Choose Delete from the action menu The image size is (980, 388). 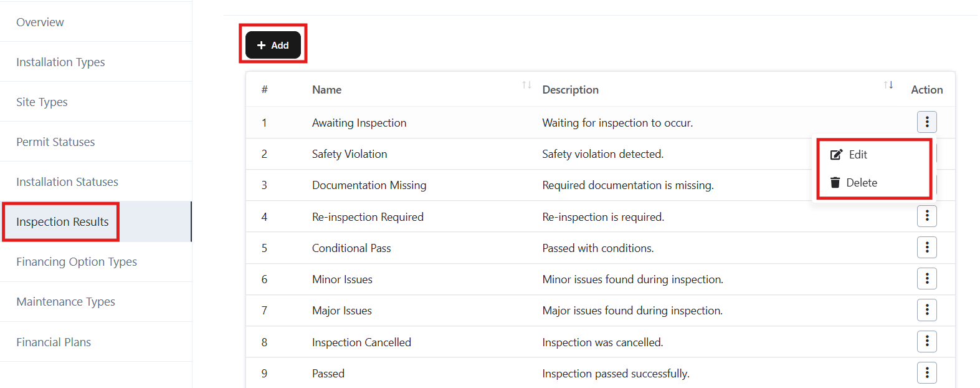861,183
